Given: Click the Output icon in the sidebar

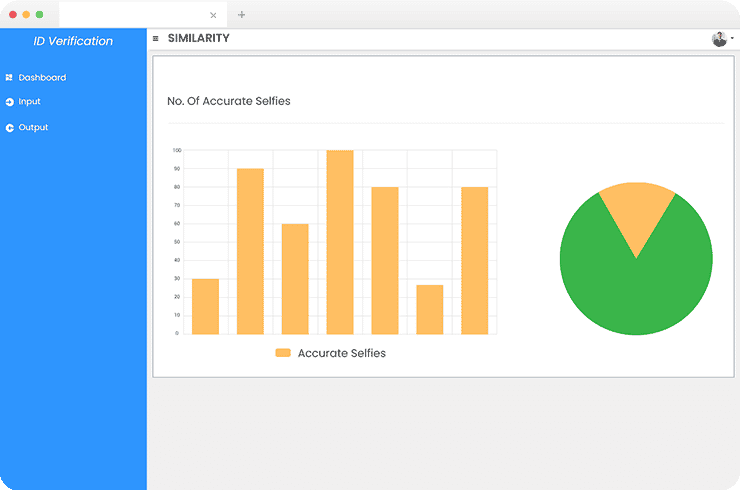Looking at the screenshot, I should 9,128.
